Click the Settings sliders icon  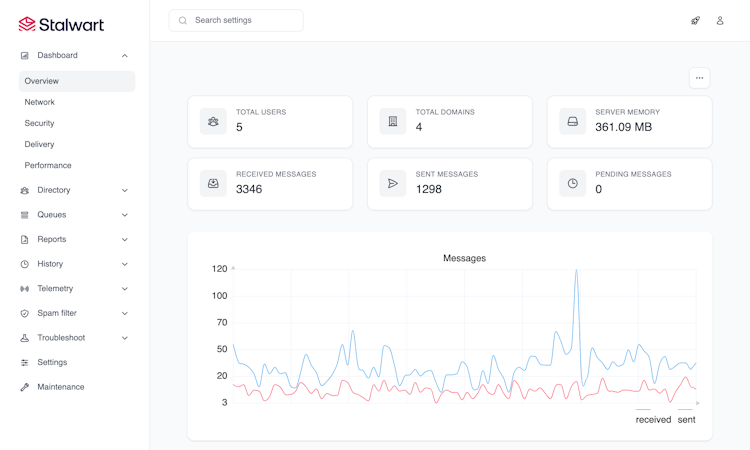(24, 362)
